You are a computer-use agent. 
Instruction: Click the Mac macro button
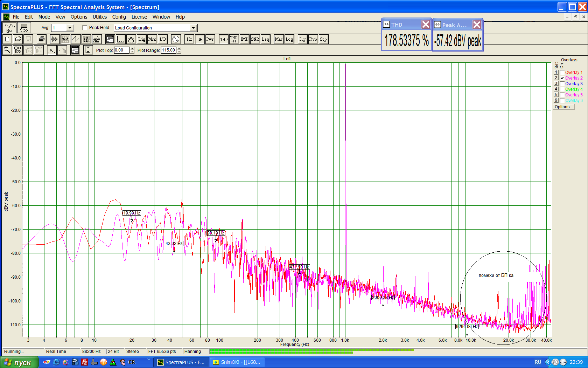tap(279, 39)
